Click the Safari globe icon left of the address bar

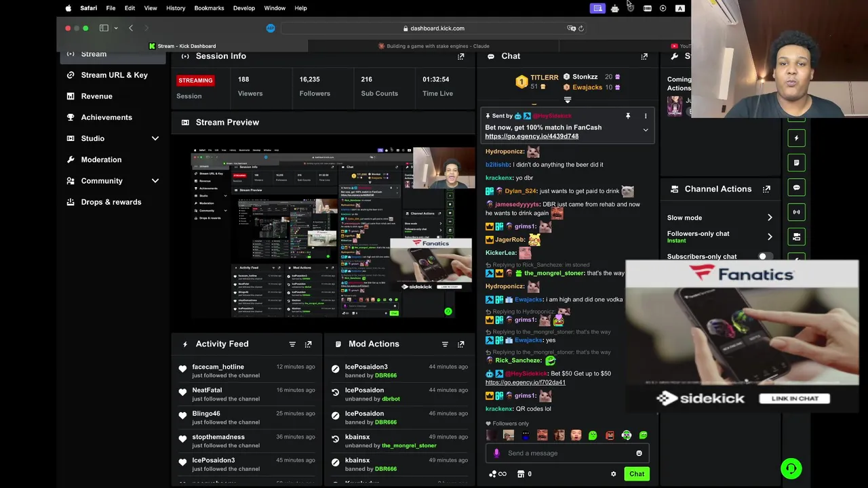271,28
